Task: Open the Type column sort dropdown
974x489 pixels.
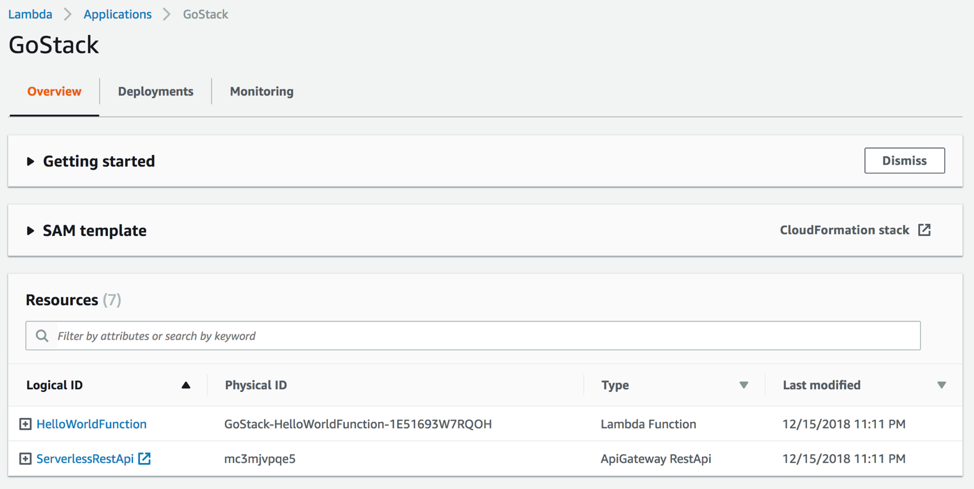Action: pyautogui.click(x=743, y=385)
